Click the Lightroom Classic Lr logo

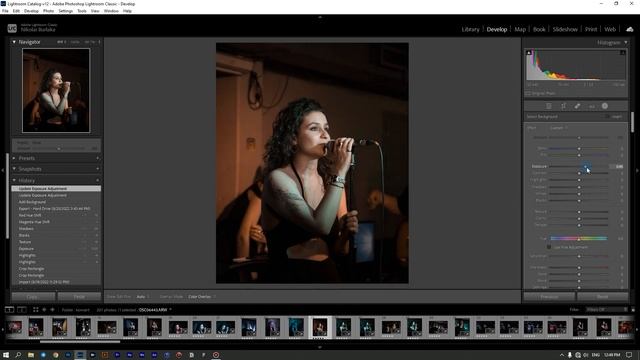point(12,28)
